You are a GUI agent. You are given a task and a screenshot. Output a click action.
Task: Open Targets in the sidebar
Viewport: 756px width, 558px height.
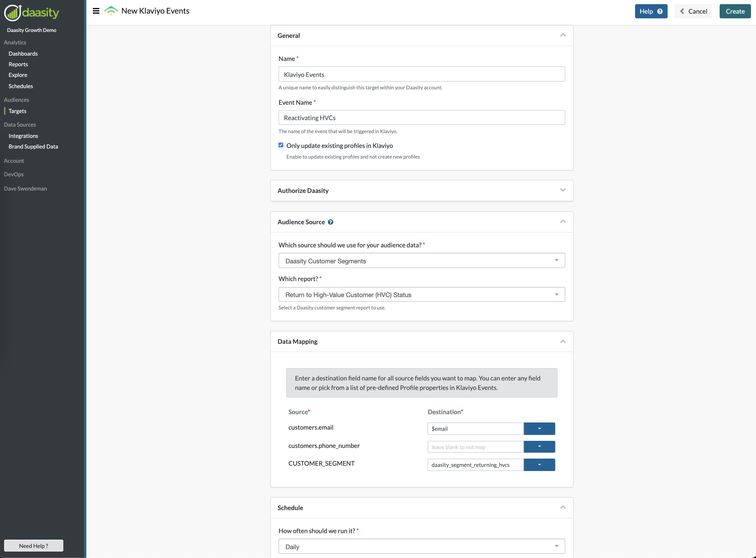click(x=17, y=111)
